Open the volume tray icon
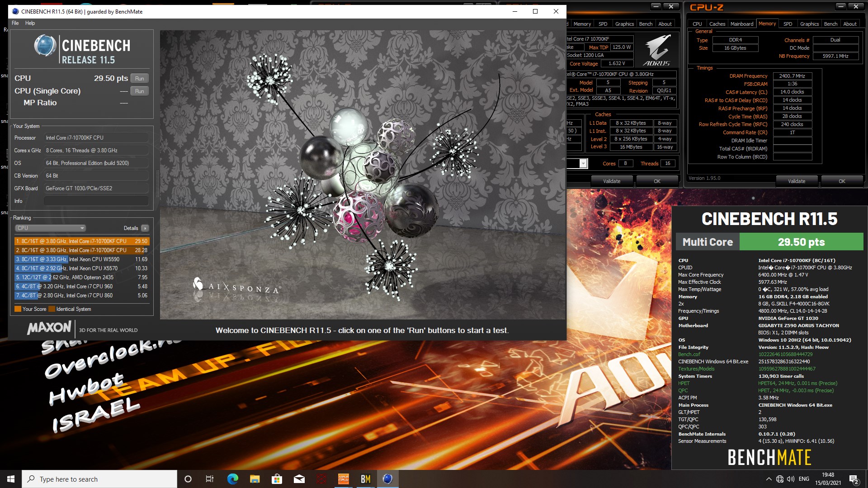868x488 pixels. tap(791, 479)
